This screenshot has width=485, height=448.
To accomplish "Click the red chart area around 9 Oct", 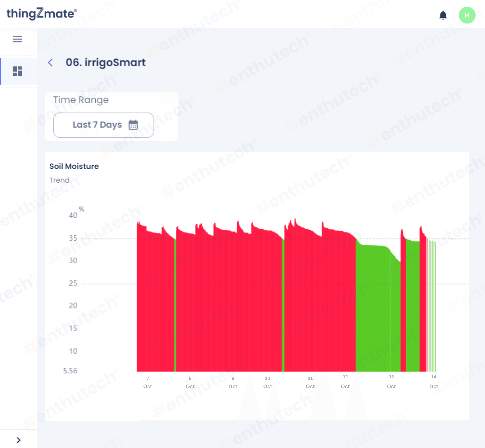I will [x=233, y=303].
